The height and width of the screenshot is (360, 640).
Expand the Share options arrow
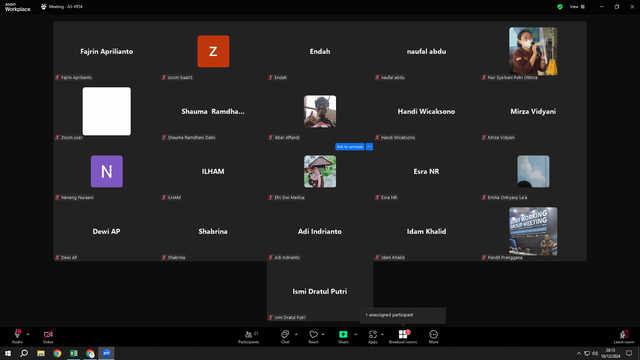click(356, 334)
